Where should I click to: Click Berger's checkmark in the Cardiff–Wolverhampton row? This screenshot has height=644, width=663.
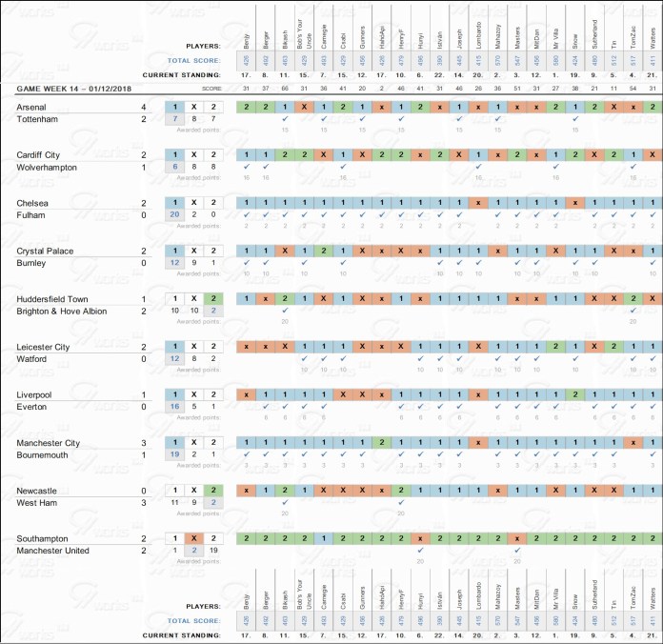[266, 166]
